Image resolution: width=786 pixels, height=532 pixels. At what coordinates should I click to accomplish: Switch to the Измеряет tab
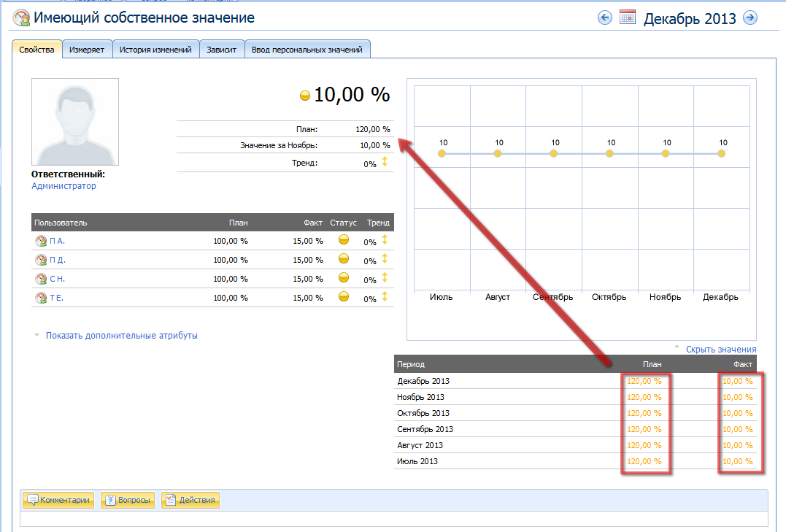pos(87,50)
